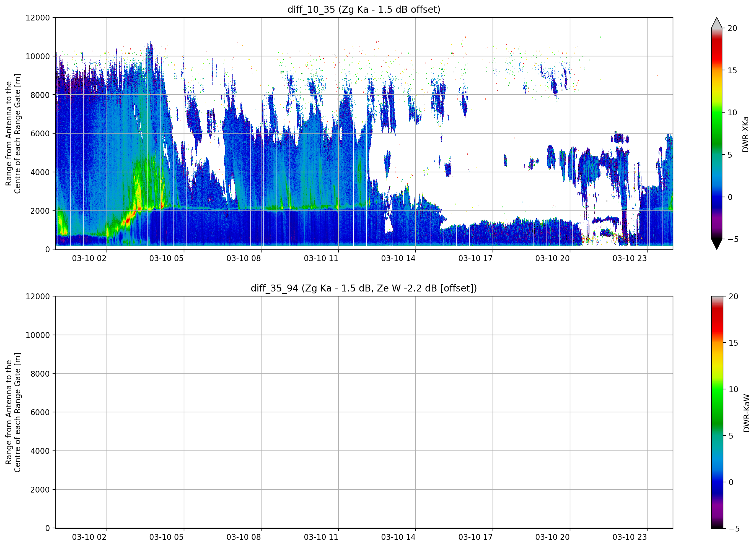Click the DWR-KaW colorbar label

pos(746,413)
